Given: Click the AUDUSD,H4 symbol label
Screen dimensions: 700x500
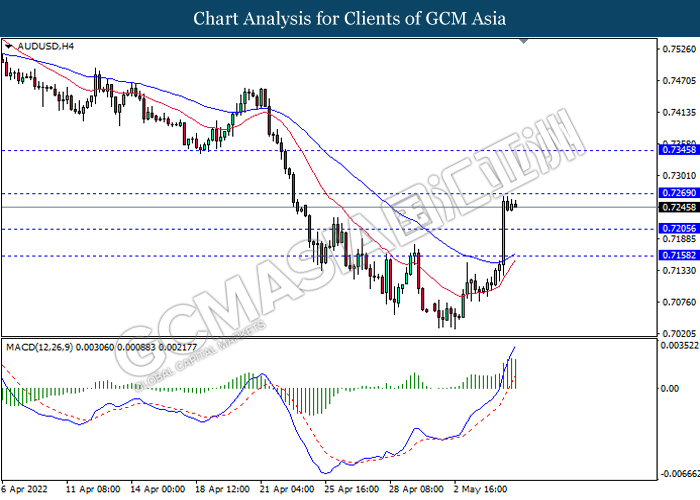Looking at the screenshot, I should point(46,46).
